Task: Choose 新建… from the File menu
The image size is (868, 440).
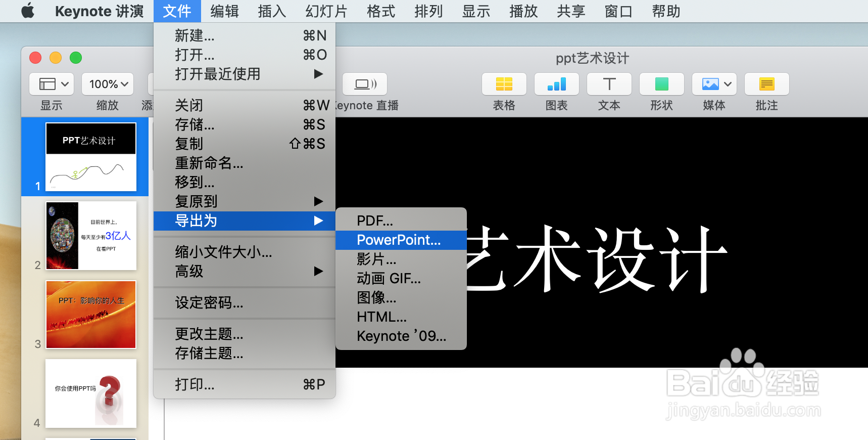Action: [245, 35]
